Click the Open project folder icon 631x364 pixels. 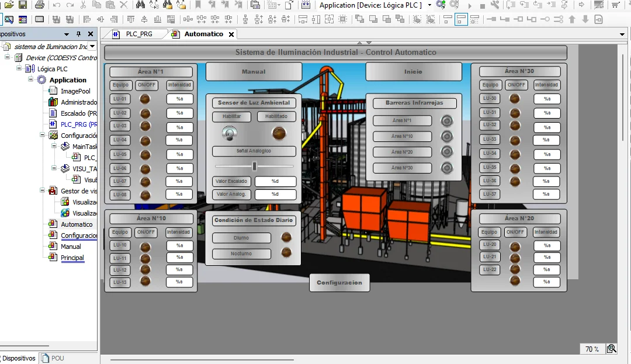point(9,5)
